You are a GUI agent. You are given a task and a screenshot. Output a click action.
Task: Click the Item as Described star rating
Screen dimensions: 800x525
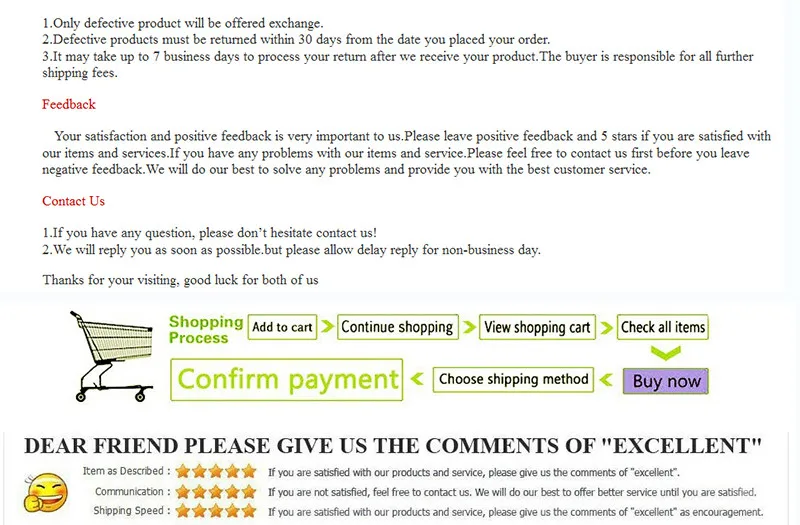(216, 472)
